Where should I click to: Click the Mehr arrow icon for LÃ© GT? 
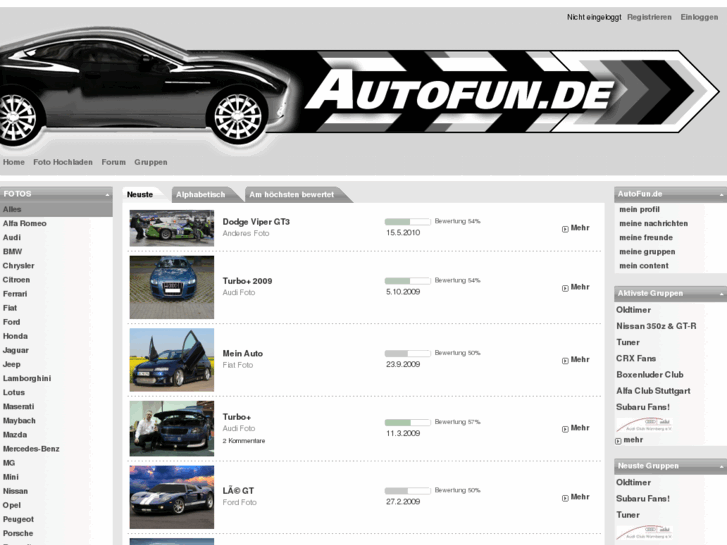point(565,498)
